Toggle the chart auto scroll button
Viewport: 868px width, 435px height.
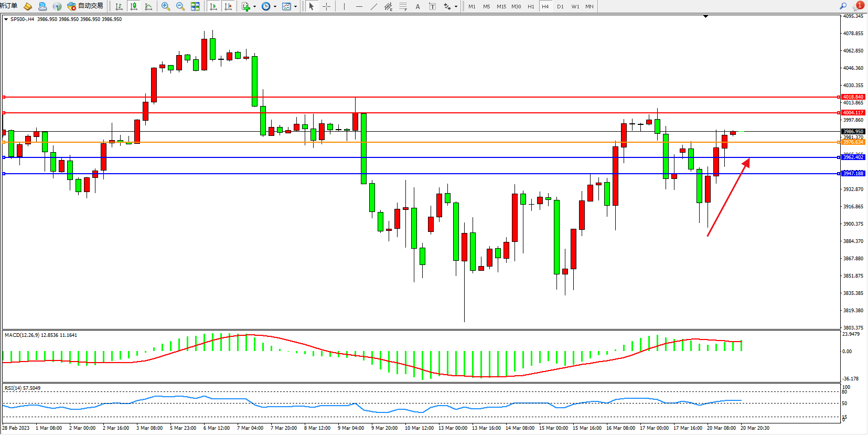click(213, 6)
